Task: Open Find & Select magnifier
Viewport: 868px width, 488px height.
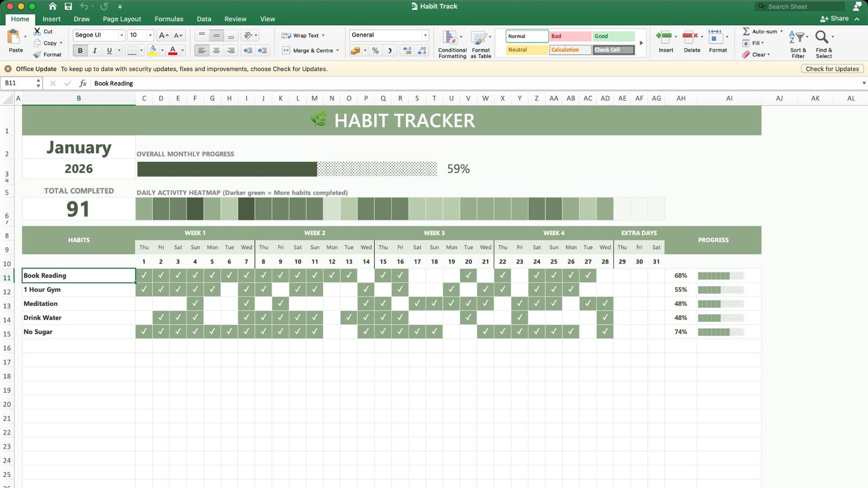Action: click(x=824, y=44)
